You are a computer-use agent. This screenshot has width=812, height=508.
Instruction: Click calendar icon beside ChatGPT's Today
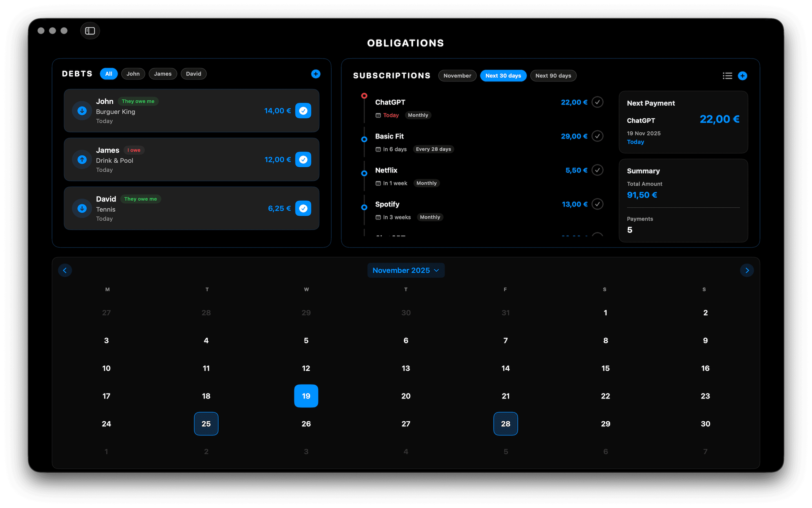[x=378, y=116]
